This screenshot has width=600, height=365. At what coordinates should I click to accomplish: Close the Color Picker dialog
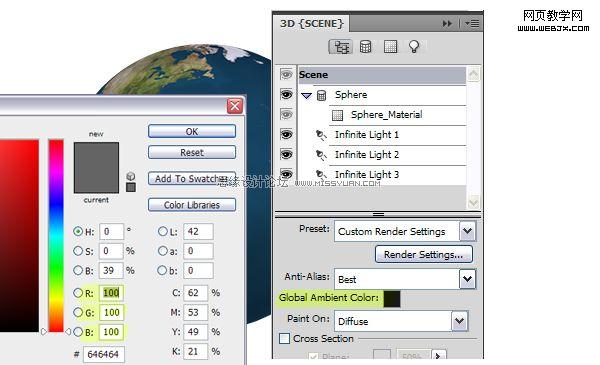[x=235, y=106]
